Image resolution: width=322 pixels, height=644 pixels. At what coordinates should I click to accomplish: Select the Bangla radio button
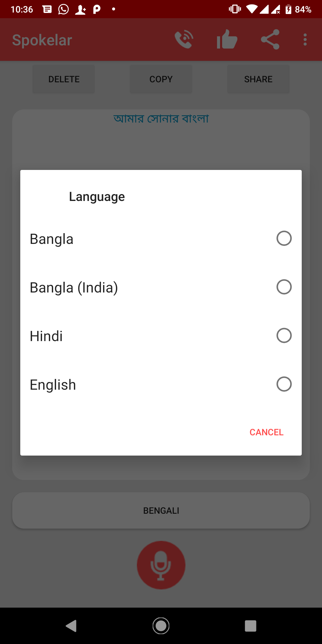point(284,238)
